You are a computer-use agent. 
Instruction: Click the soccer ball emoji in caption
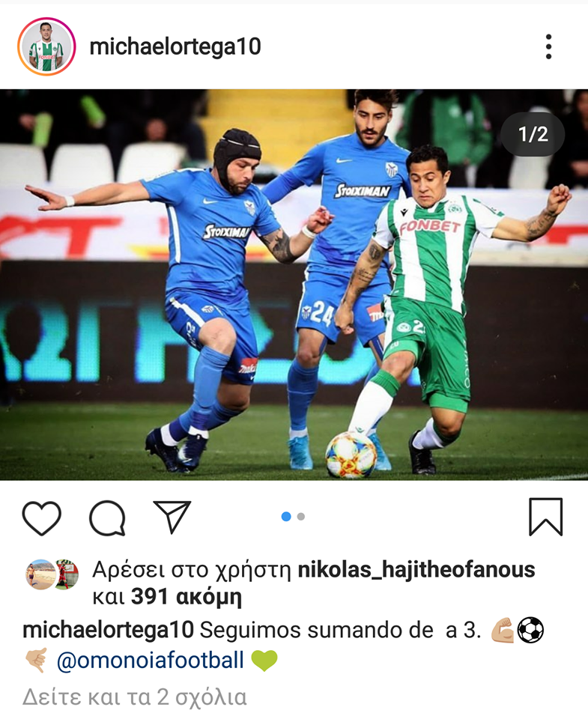click(530, 630)
